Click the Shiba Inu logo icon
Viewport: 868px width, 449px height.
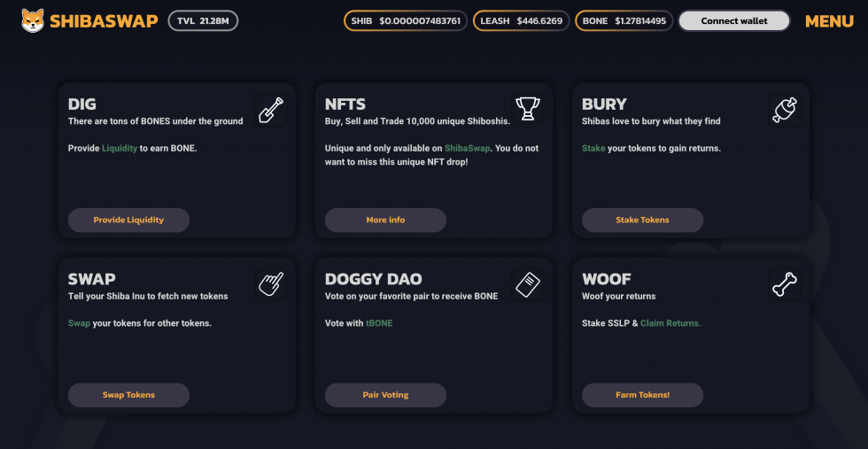(x=33, y=20)
